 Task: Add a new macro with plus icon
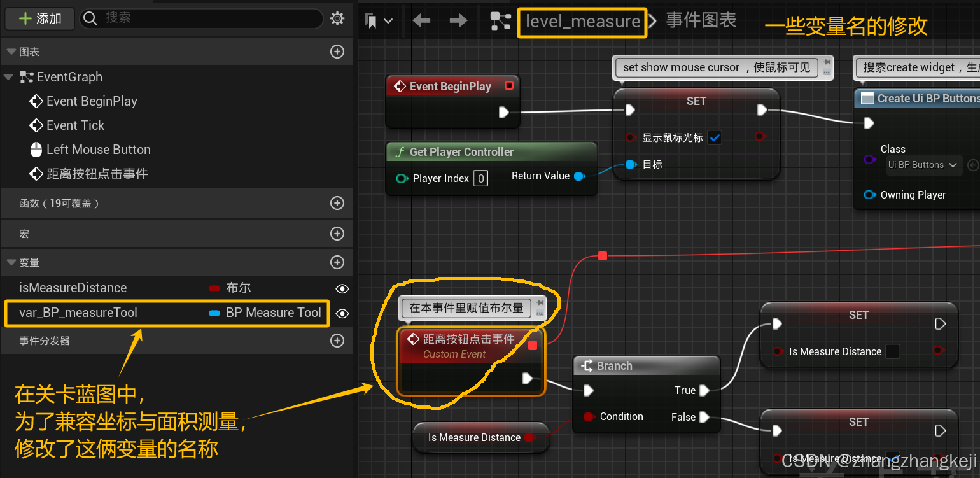(x=337, y=234)
